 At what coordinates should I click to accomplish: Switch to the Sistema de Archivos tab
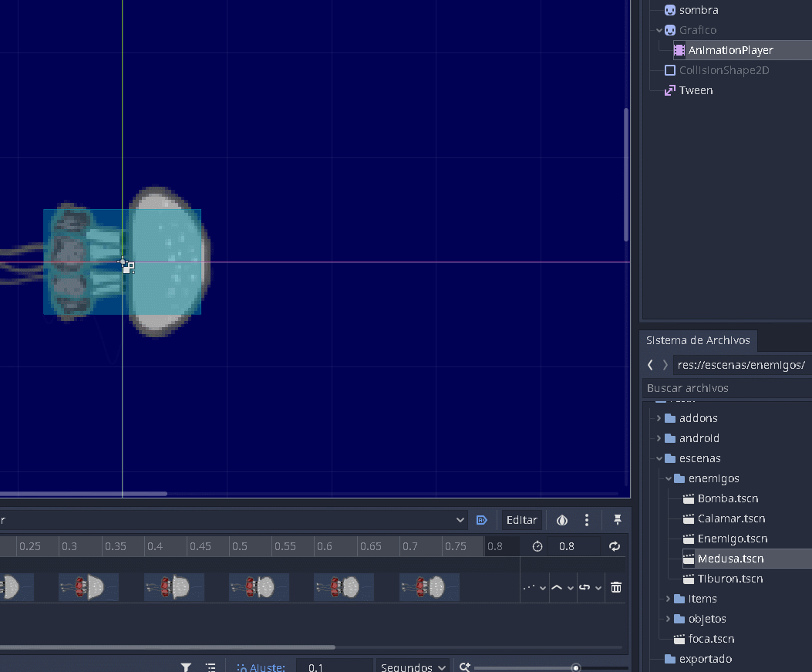[x=698, y=340]
